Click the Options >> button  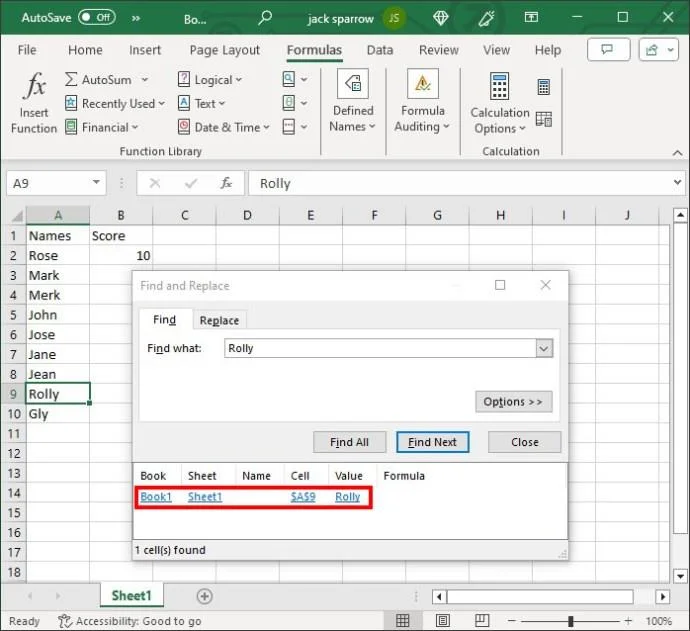(x=513, y=401)
